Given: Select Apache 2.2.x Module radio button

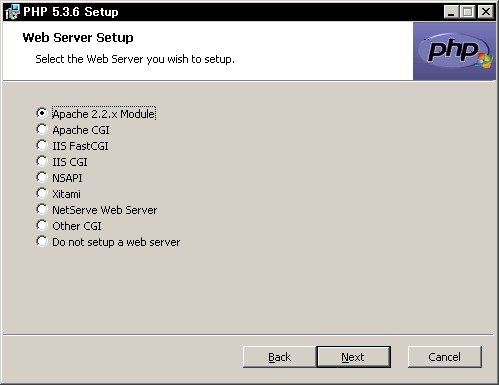Looking at the screenshot, I should click(x=42, y=113).
